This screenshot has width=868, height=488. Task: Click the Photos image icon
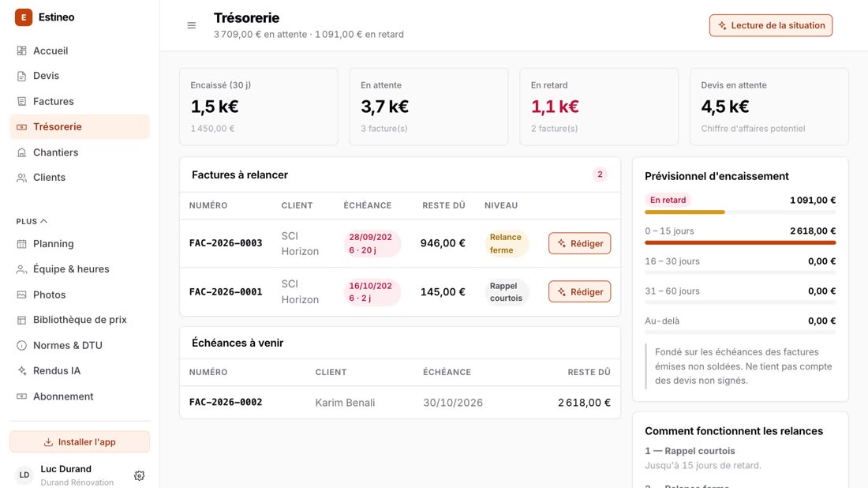(x=21, y=295)
